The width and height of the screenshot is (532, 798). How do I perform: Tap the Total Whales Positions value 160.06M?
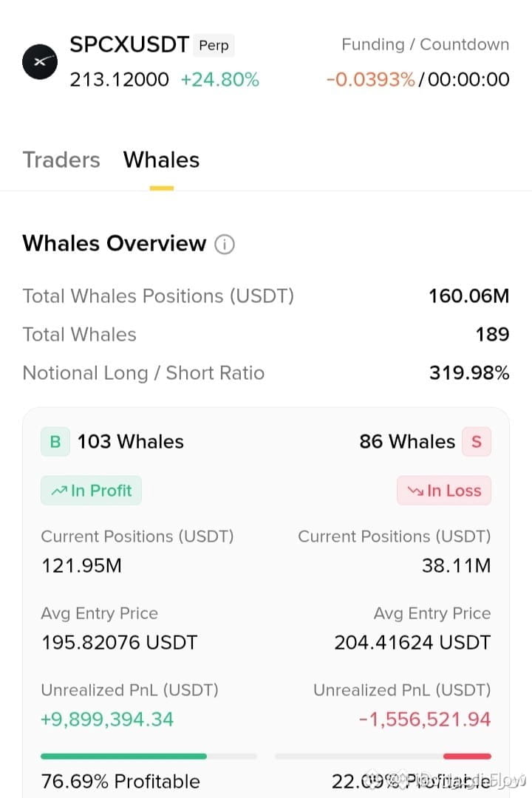point(469,296)
